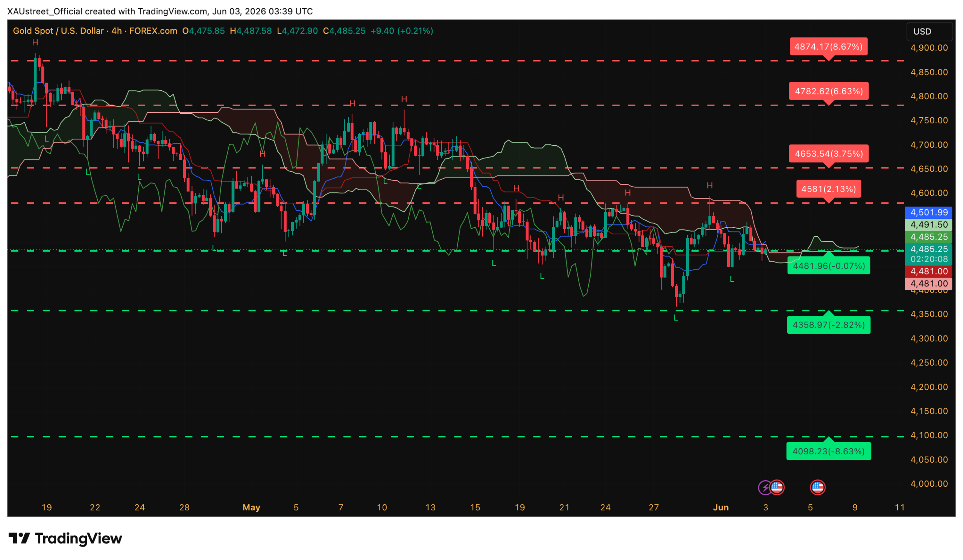Click the dark red 4,481.00 price tag
This screenshot has width=963, height=560.
pyautogui.click(x=928, y=272)
